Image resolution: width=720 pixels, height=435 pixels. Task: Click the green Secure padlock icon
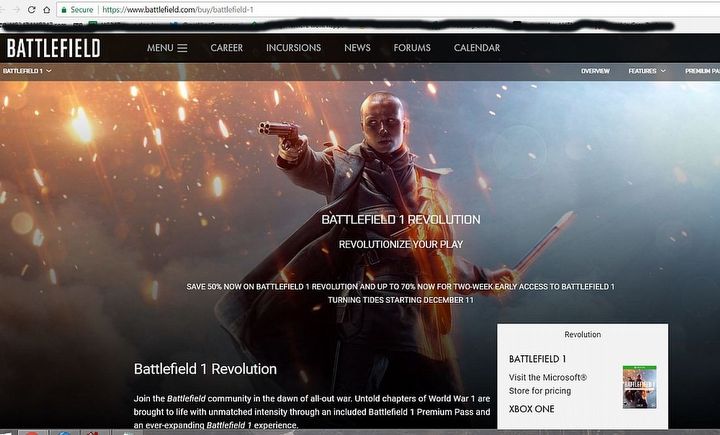(65, 9)
